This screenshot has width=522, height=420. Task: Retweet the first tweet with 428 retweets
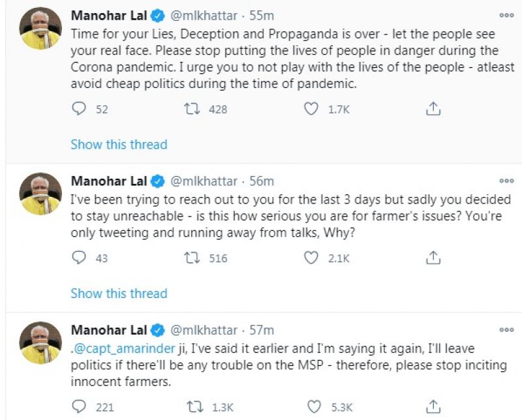point(192,109)
